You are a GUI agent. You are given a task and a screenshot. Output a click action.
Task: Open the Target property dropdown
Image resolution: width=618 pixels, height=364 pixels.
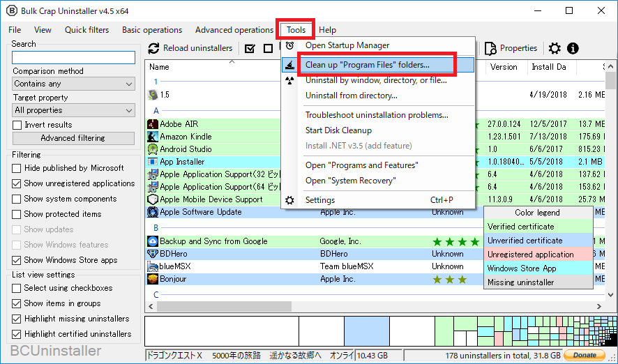point(74,110)
